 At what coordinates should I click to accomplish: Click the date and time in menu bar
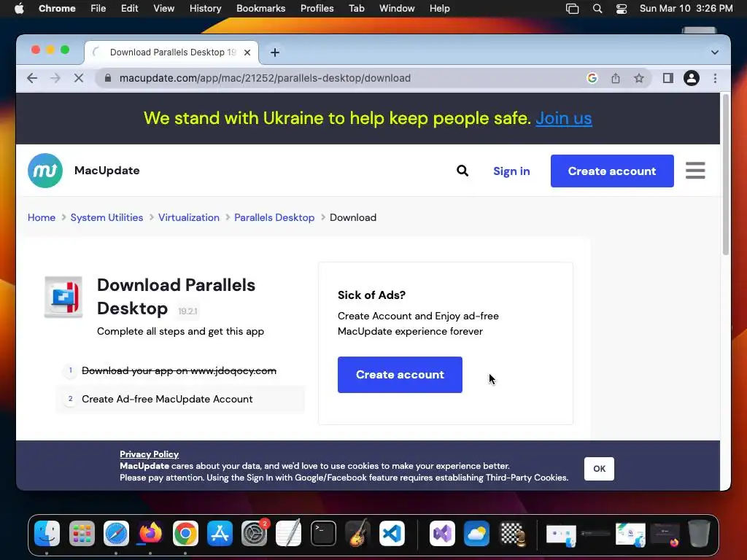[686, 9]
